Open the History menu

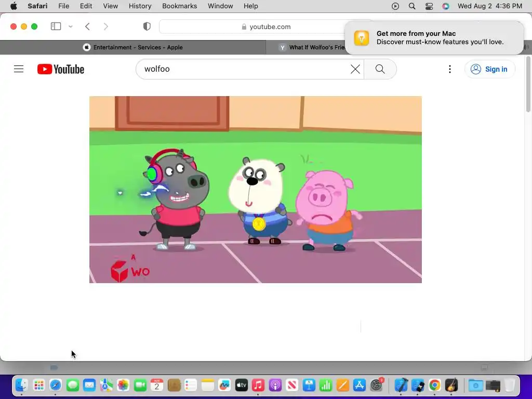tap(140, 6)
